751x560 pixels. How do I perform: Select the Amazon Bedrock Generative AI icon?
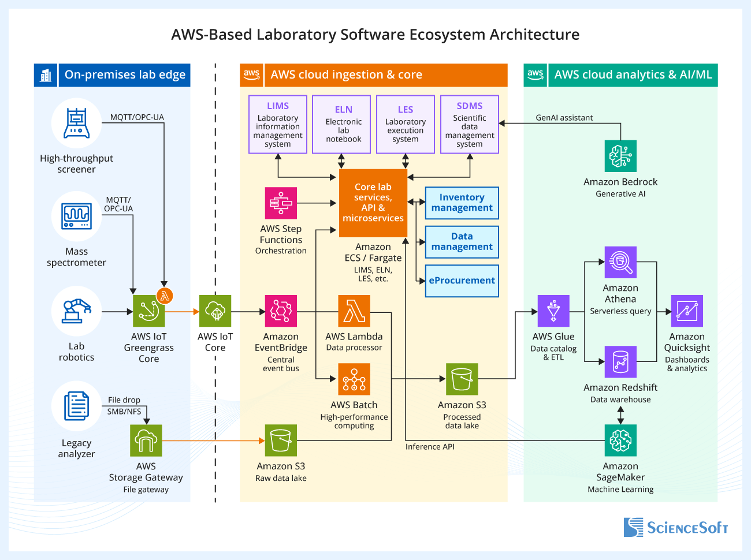coord(620,155)
